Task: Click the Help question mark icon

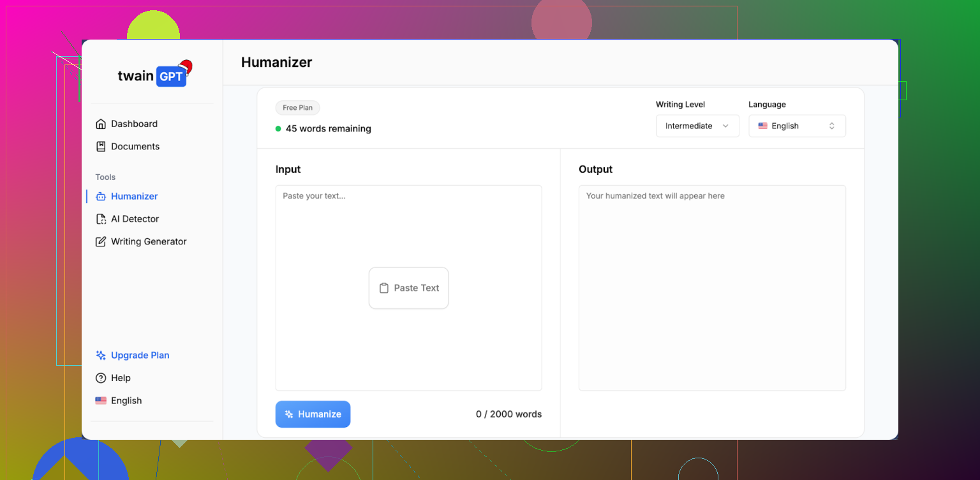Action: [101, 378]
